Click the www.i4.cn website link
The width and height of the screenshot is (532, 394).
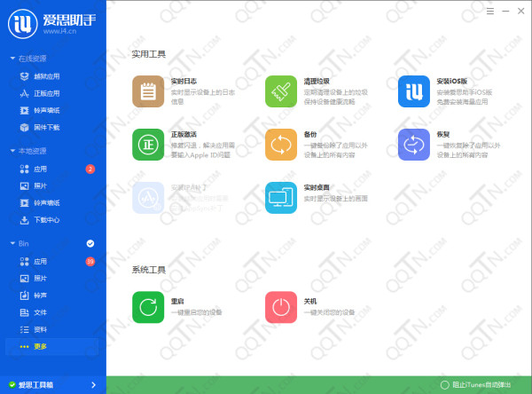tap(59, 31)
